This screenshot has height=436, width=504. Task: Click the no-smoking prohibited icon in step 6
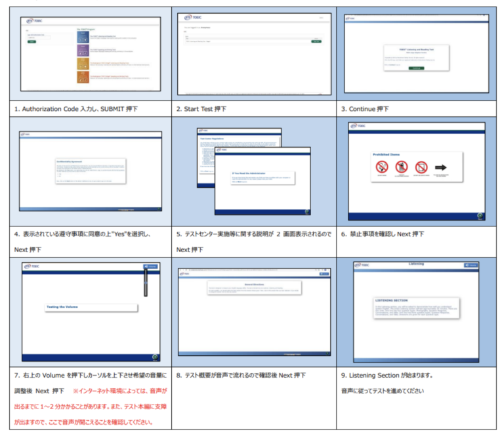382,167
